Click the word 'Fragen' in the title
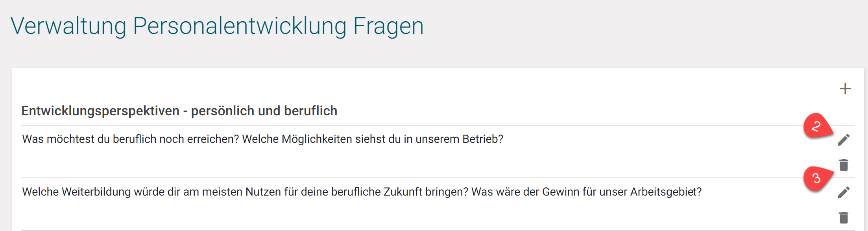Image resolution: width=868 pixels, height=231 pixels. pos(388,26)
